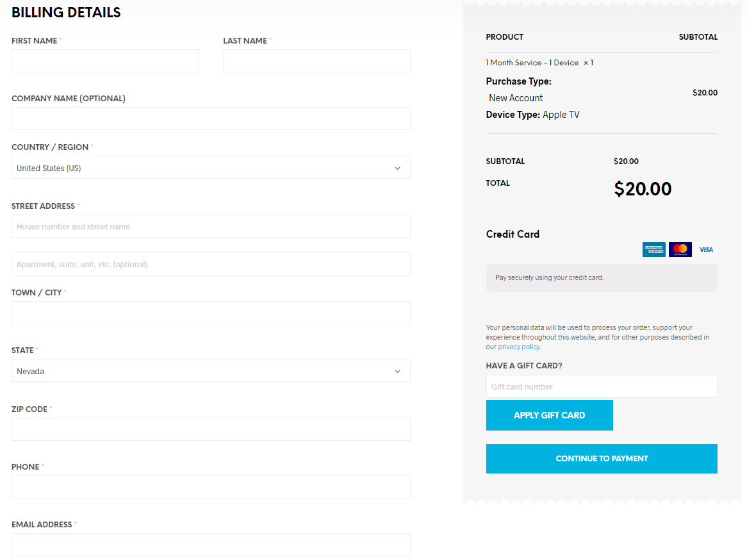The height and width of the screenshot is (560, 747).
Task: Click the American Express card icon
Action: coord(654,249)
